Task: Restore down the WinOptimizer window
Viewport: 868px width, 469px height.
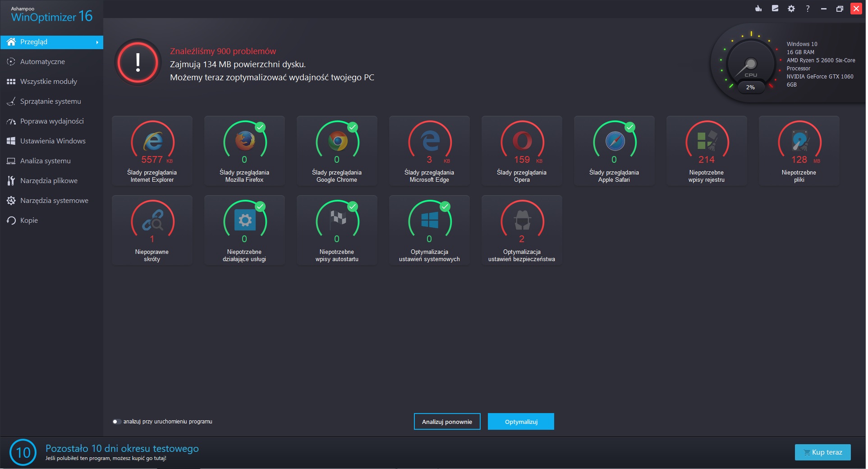Action: tap(840, 9)
